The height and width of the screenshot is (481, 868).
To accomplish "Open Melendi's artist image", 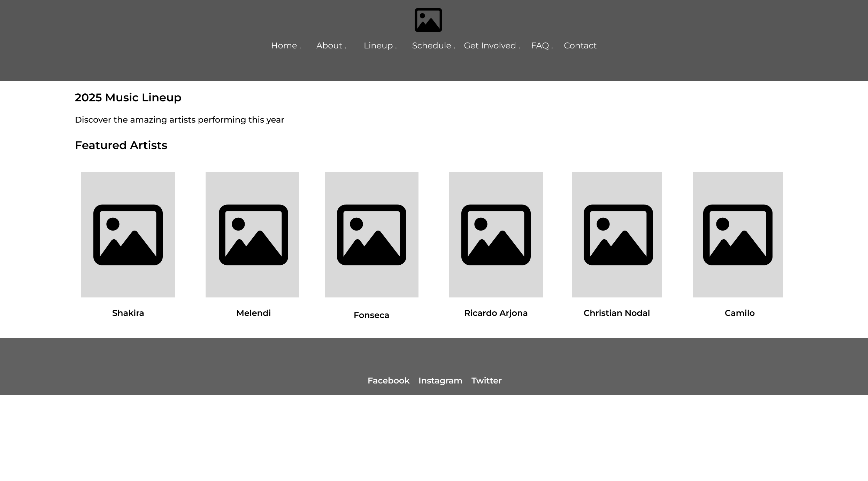I will tap(252, 235).
